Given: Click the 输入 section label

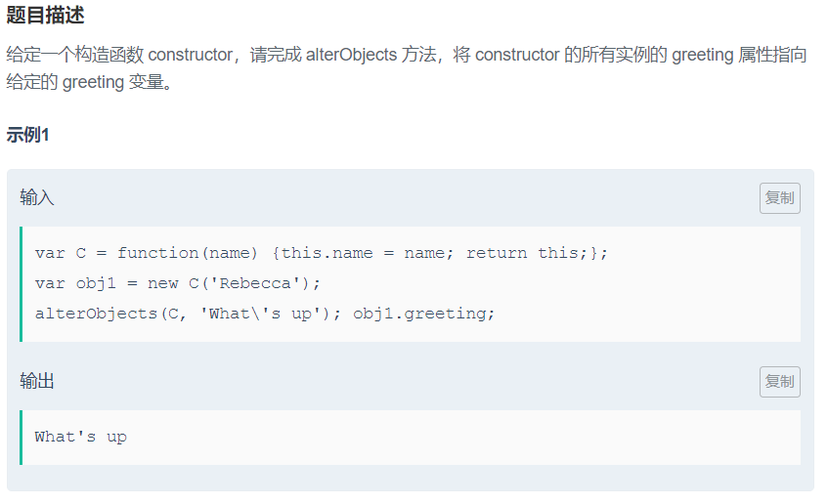Looking at the screenshot, I should tap(37, 198).
